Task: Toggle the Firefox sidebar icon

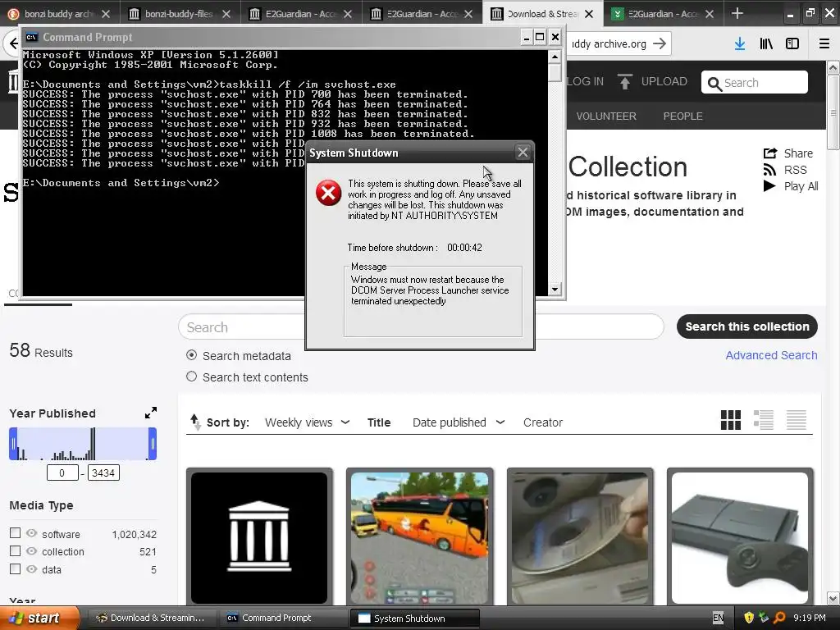Action: 792,44
